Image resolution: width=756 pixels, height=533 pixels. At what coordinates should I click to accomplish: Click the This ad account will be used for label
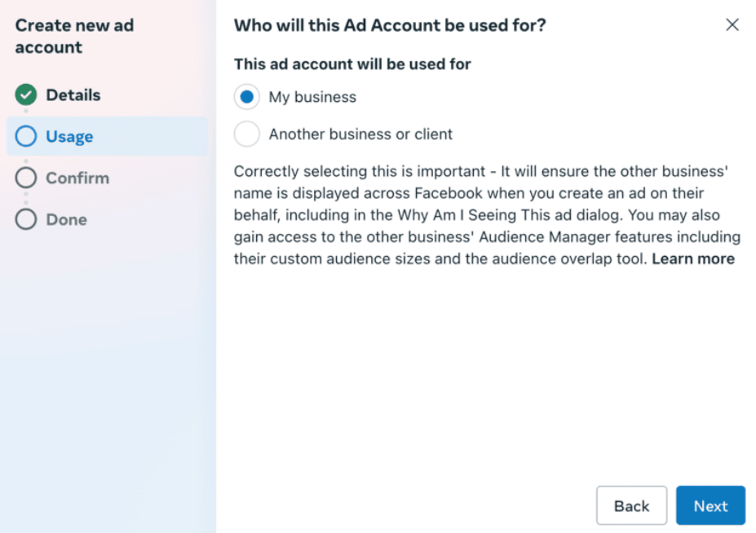pos(352,64)
